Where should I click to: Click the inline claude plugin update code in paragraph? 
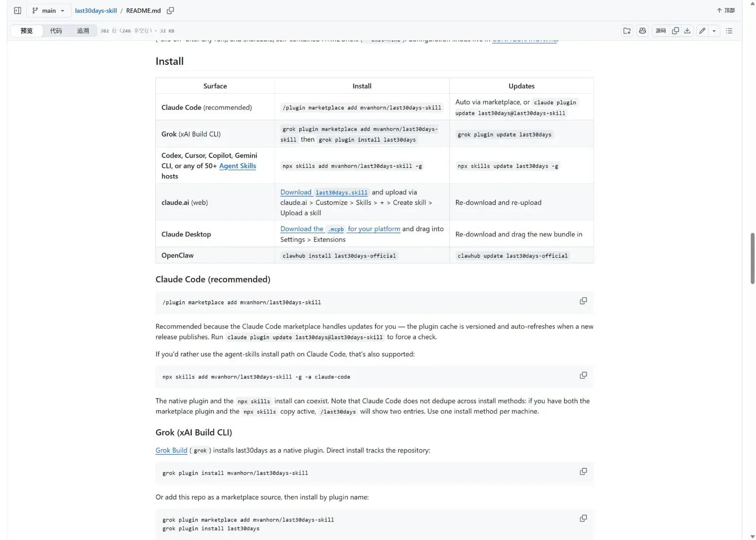coord(305,337)
